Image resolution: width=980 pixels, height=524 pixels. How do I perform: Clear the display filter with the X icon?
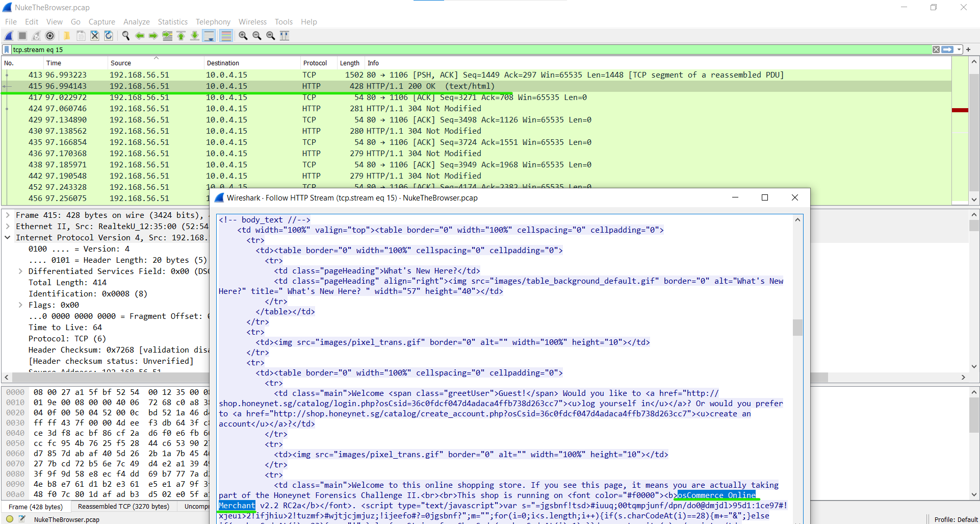click(x=936, y=49)
